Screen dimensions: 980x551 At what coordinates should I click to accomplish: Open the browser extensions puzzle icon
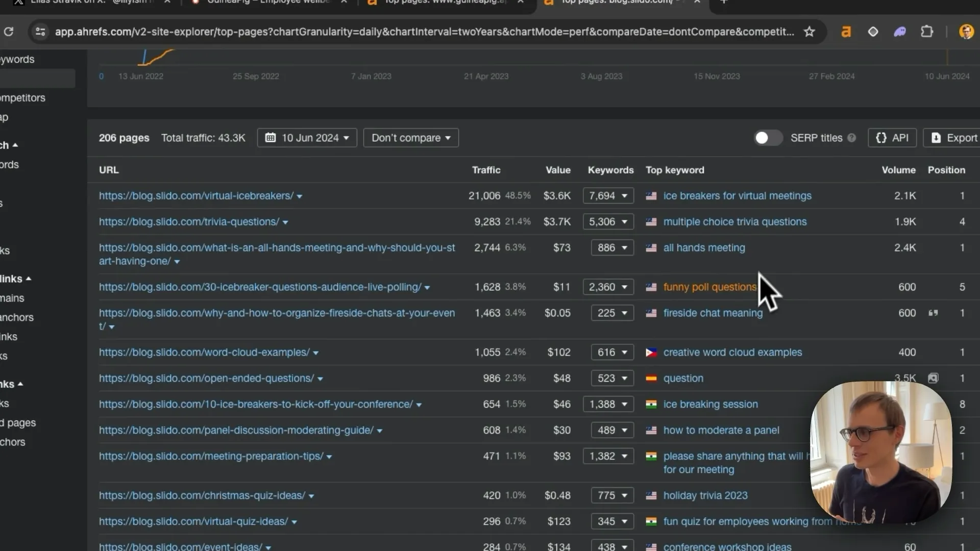tap(926, 32)
